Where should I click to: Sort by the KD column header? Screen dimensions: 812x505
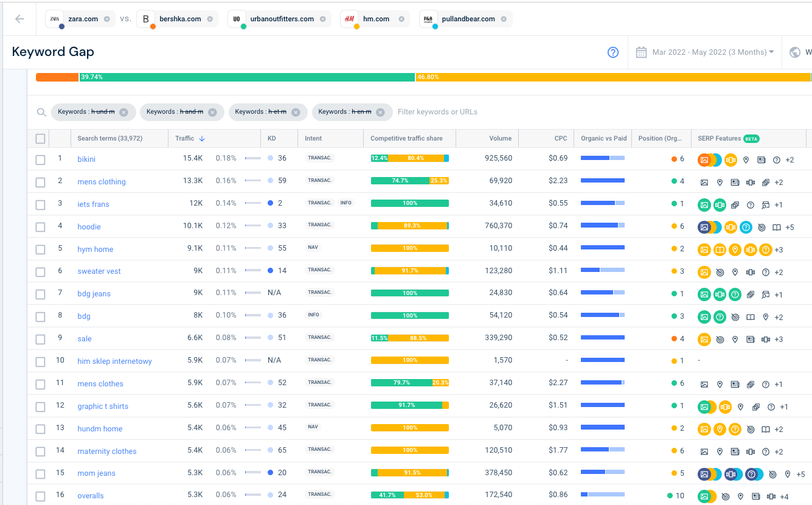click(x=272, y=139)
